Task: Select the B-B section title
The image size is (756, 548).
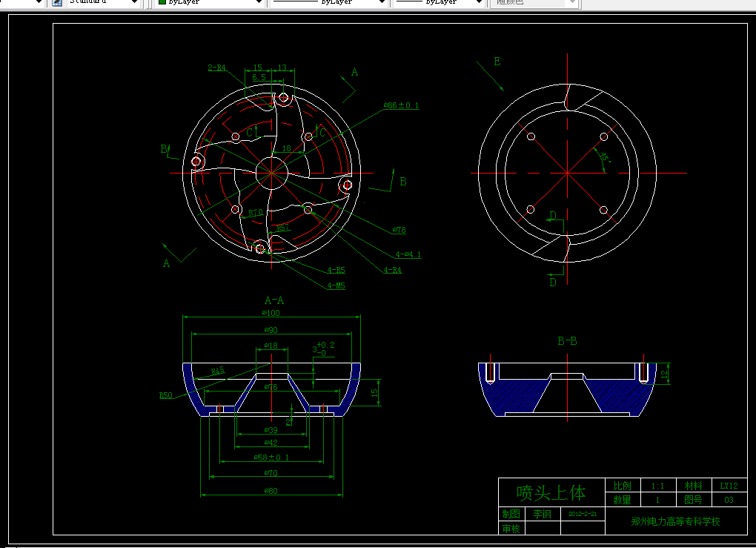Action: 567,341
